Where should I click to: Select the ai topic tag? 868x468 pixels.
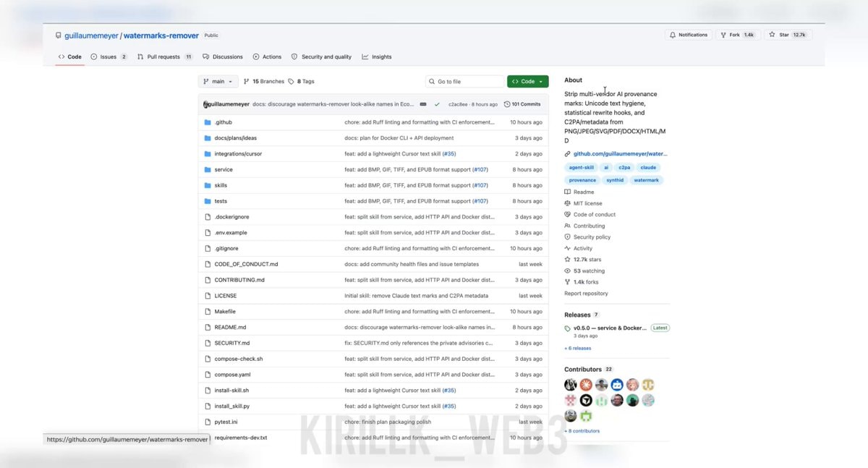606,168
